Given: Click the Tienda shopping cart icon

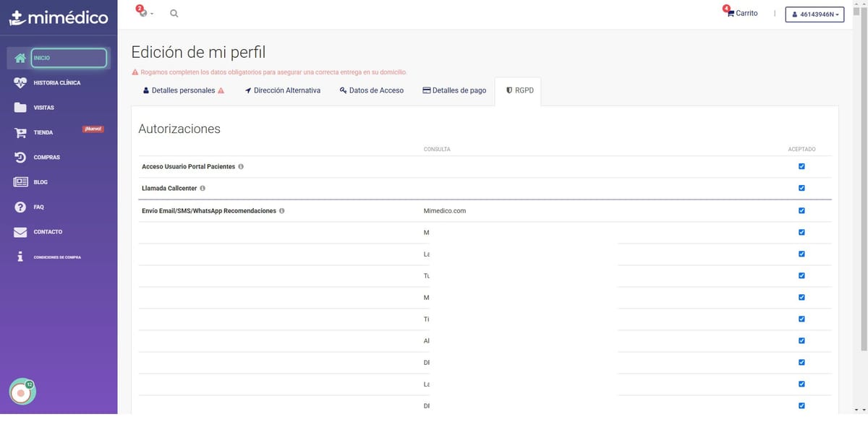Looking at the screenshot, I should point(20,133).
